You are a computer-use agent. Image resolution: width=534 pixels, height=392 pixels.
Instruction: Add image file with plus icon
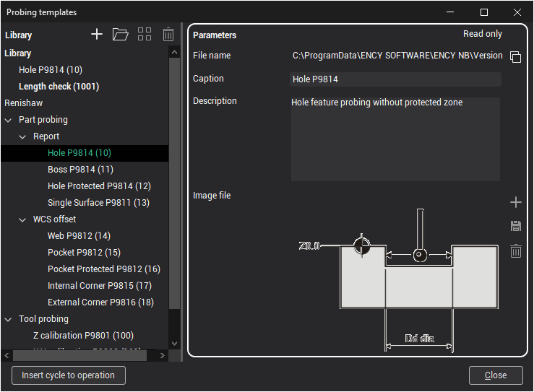[515, 202]
